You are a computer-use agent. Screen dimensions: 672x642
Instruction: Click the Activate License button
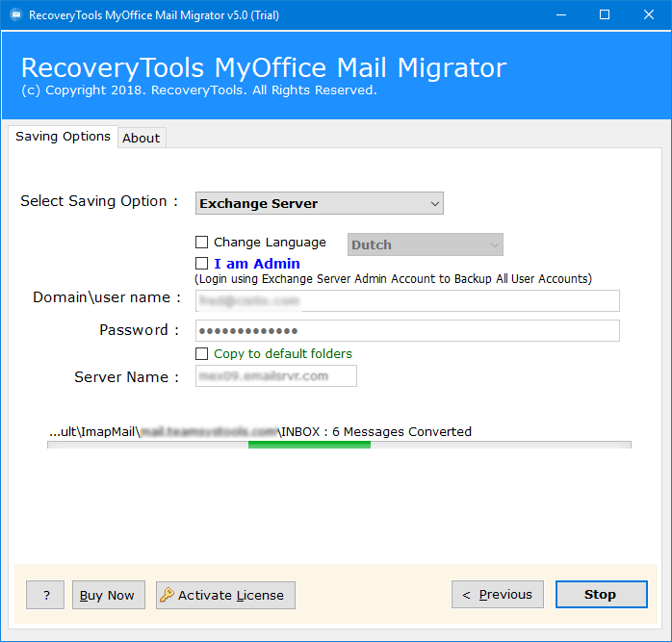pos(225,595)
